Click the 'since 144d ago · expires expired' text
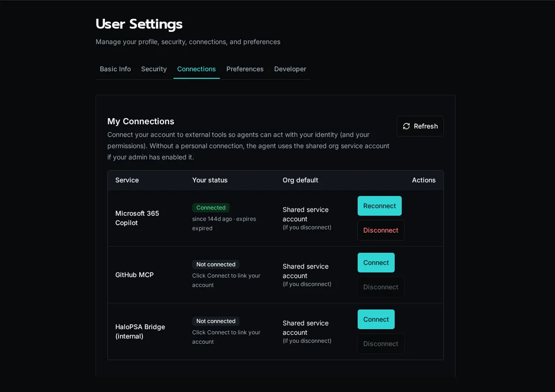 [224, 224]
